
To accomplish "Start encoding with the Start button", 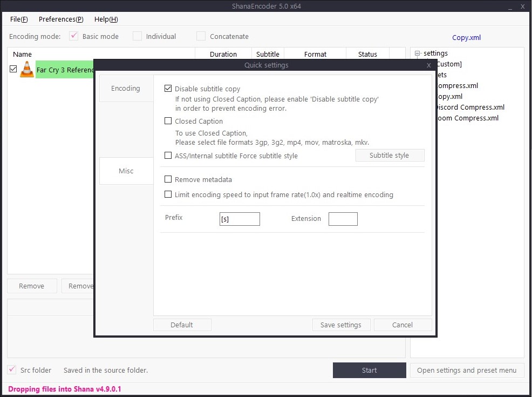I will click(369, 370).
